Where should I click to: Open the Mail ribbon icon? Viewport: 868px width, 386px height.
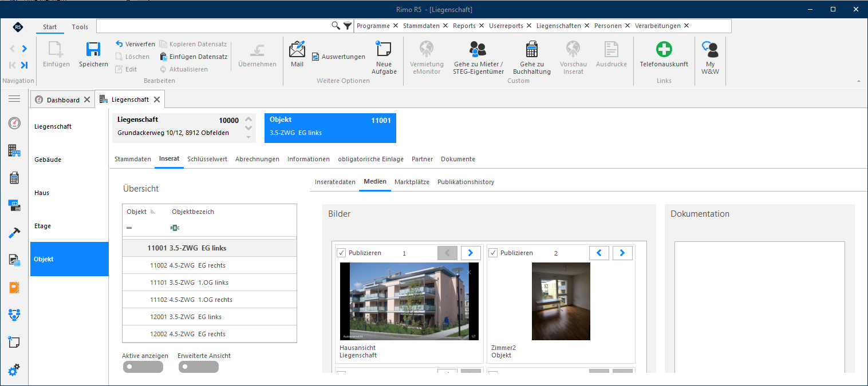pyautogui.click(x=297, y=49)
